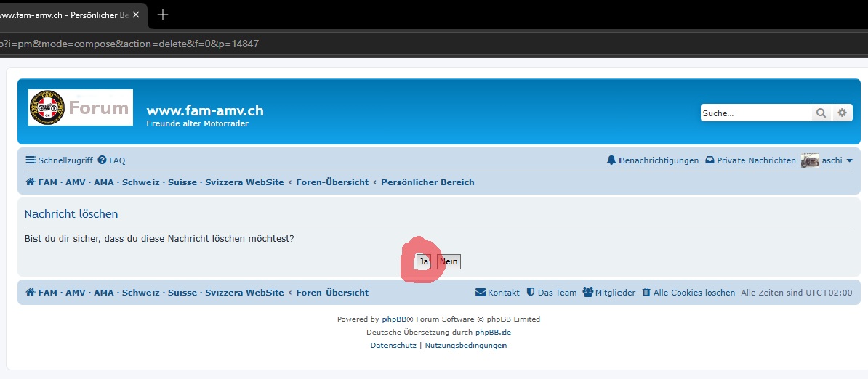Go to Foren-Übersicht in top breadcrumb
The width and height of the screenshot is (868, 379).
[x=332, y=182]
